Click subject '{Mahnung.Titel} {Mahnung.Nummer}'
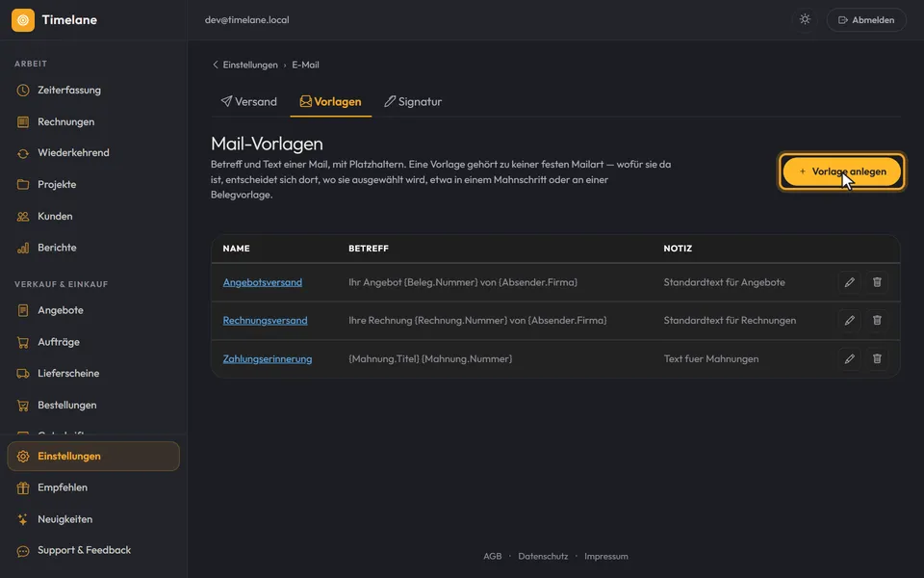The height and width of the screenshot is (578, 924). (430, 358)
